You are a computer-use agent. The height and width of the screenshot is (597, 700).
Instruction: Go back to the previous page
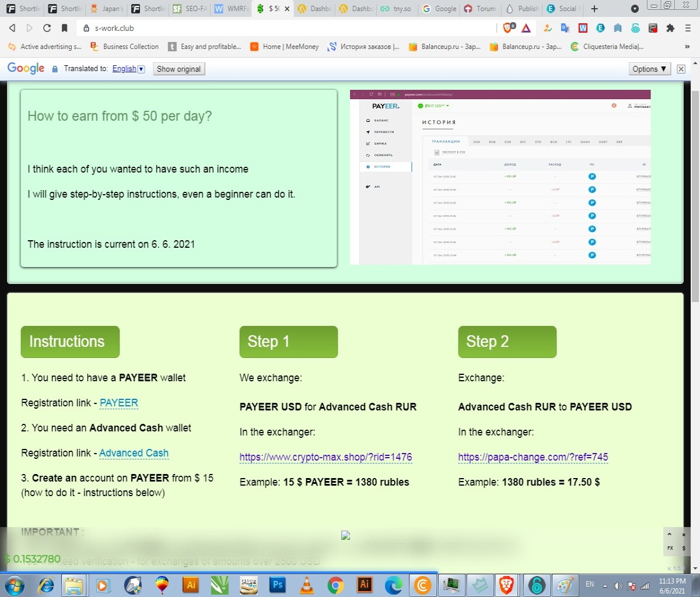[12, 27]
